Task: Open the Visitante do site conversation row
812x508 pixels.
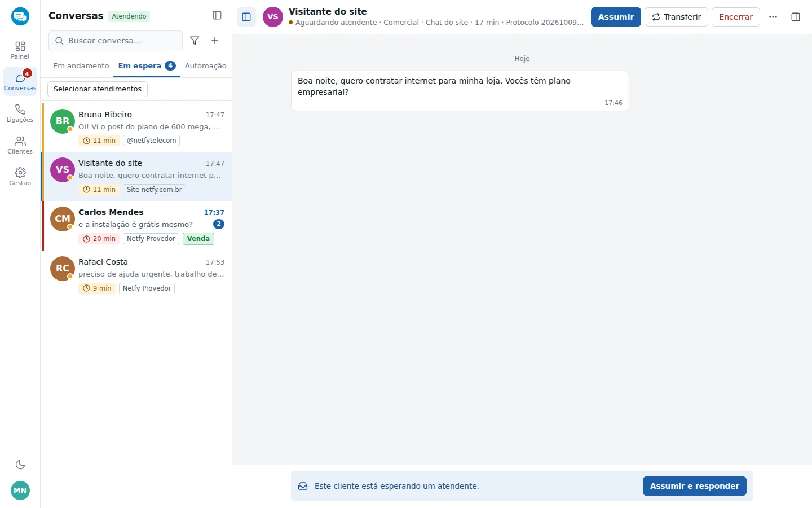Action: pyautogui.click(x=137, y=176)
